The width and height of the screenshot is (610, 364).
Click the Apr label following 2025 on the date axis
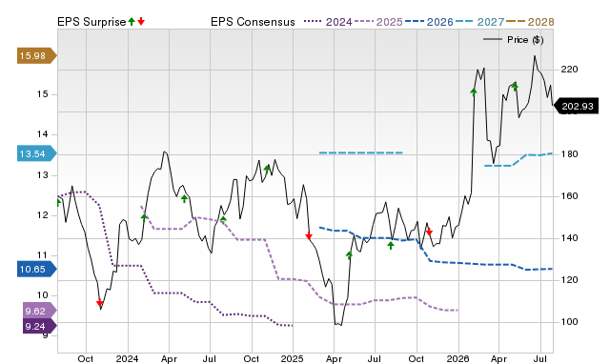coord(334,358)
